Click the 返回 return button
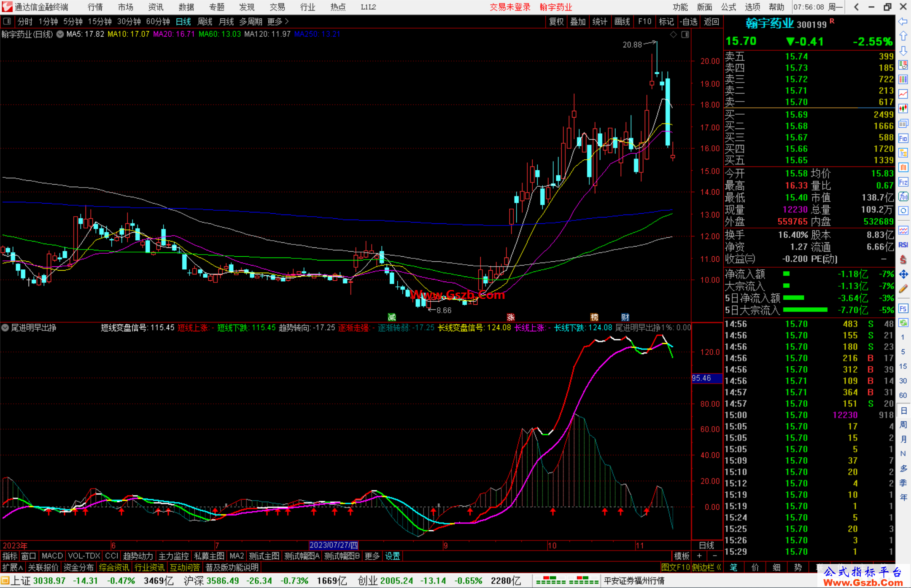This screenshot has height=588, width=911. pos(712,21)
